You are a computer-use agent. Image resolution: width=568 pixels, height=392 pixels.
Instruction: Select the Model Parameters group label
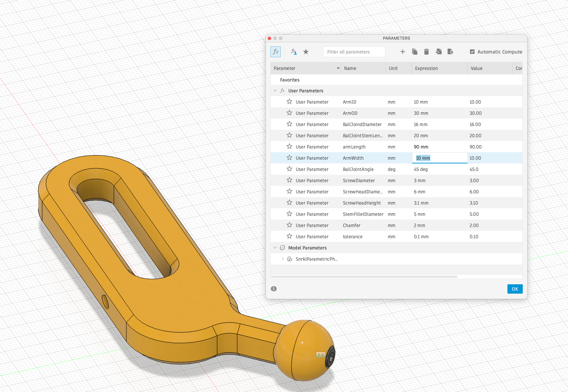click(307, 248)
